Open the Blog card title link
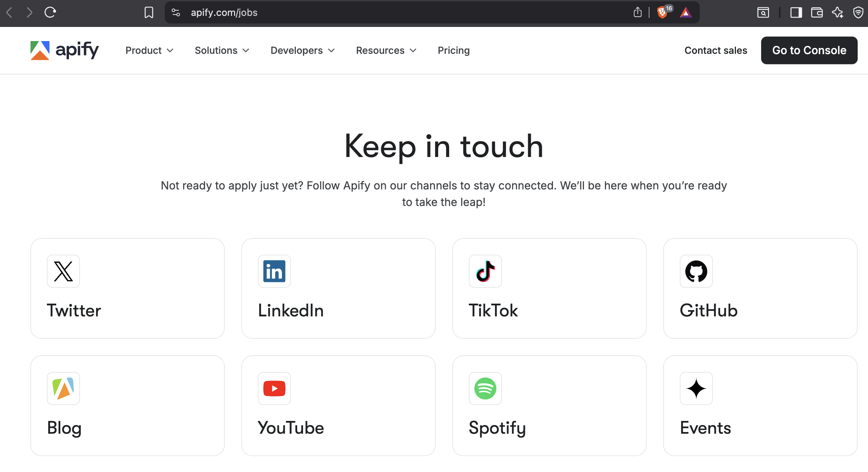This screenshot has width=868, height=472. [x=64, y=428]
